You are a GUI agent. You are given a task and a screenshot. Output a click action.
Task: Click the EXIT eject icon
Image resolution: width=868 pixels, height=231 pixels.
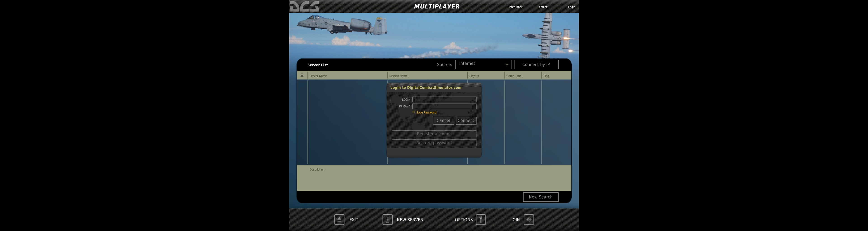tap(339, 219)
